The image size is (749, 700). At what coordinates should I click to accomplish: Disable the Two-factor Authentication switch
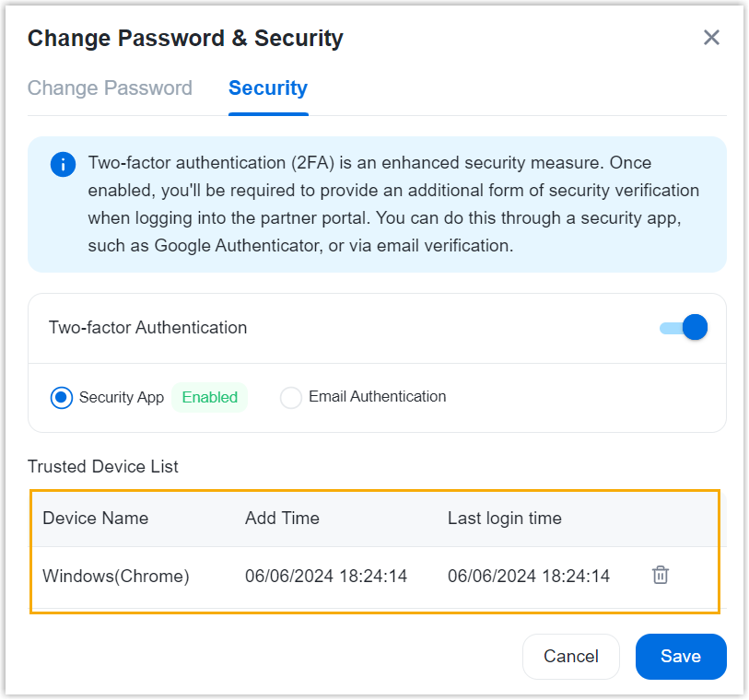(x=685, y=327)
